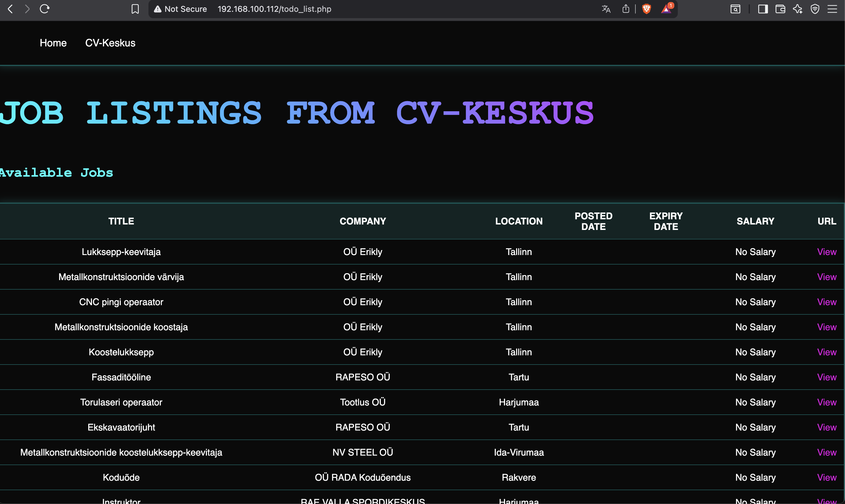View the Metallkonstruktsioonide koostaja job

click(827, 327)
